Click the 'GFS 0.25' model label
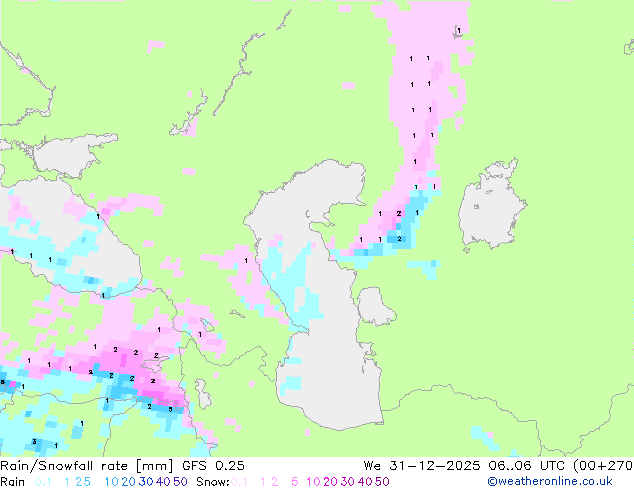 click(x=213, y=466)
